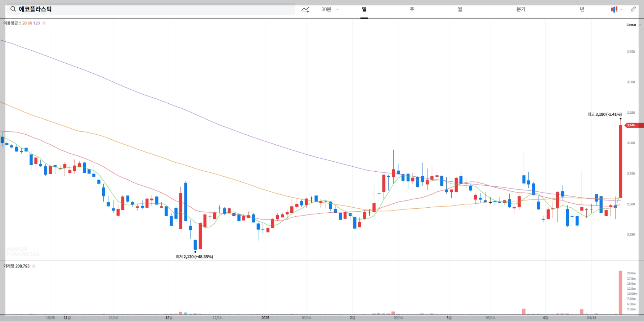The height and width of the screenshot is (321, 644).
Task: Open the candlestick chart type selector
Action: [x=616, y=9]
